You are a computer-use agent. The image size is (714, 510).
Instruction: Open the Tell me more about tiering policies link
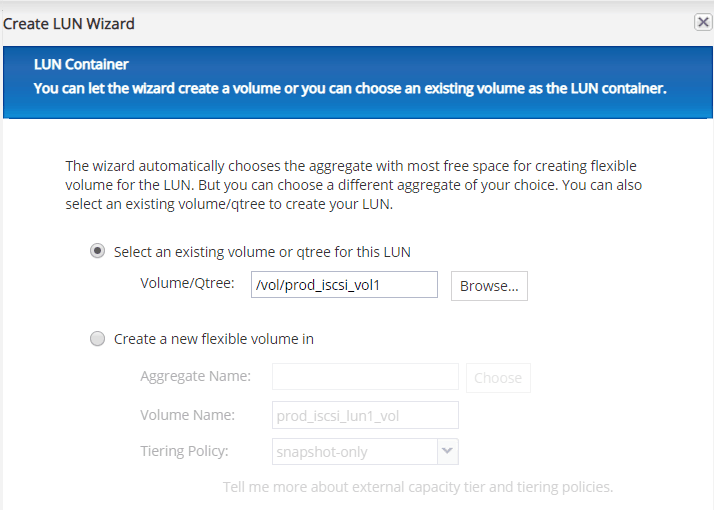417,487
